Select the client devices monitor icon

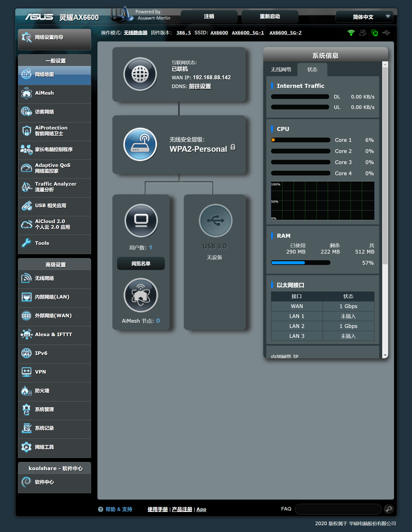pos(141,220)
